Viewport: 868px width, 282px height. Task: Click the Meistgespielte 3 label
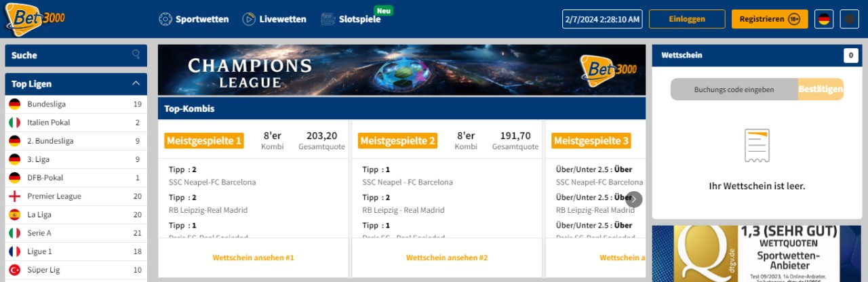tap(592, 141)
